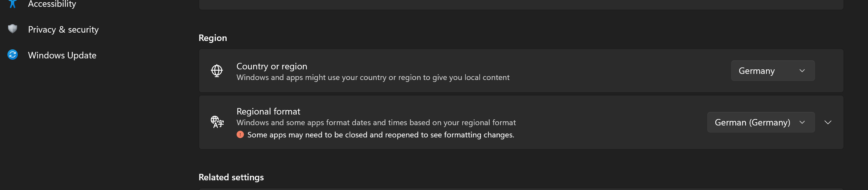Select the Country or region row
The image size is (868, 190).
tap(438, 71)
